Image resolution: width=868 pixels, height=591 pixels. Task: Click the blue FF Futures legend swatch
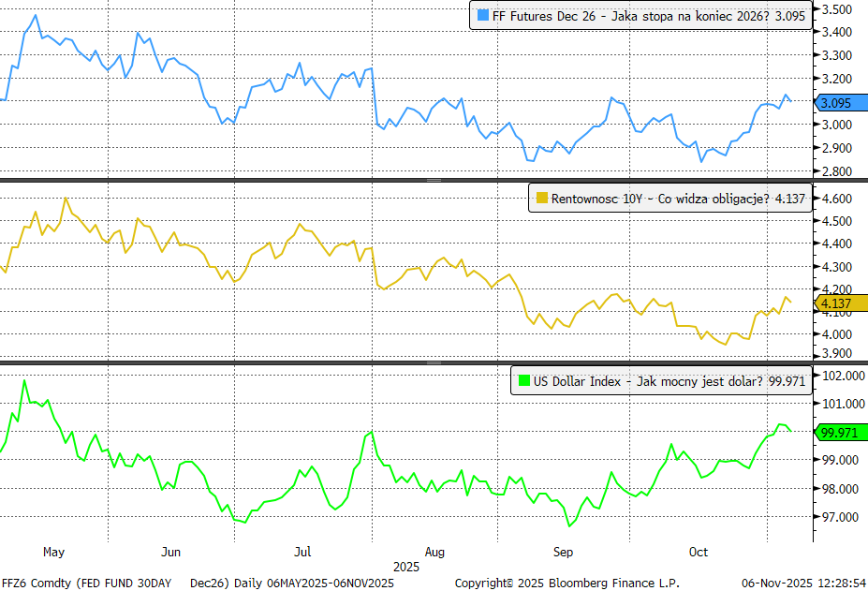click(x=482, y=15)
